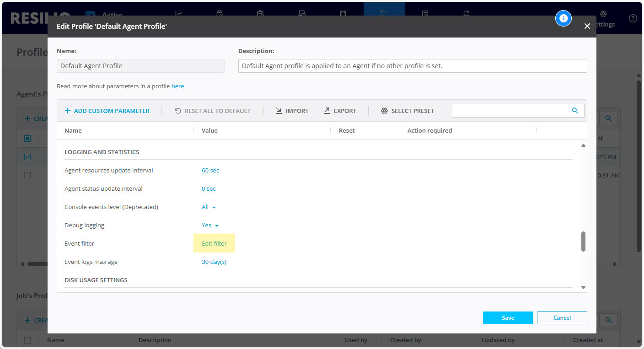Click the magnifier icon in the parameter search box
This screenshot has height=349, width=644.
(575, 110)
